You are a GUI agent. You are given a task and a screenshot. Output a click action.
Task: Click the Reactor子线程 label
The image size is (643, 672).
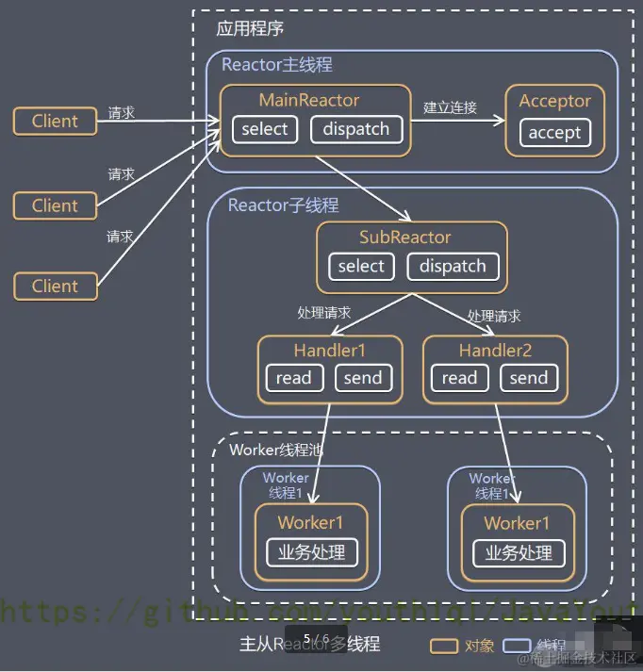tap(284, 205)
